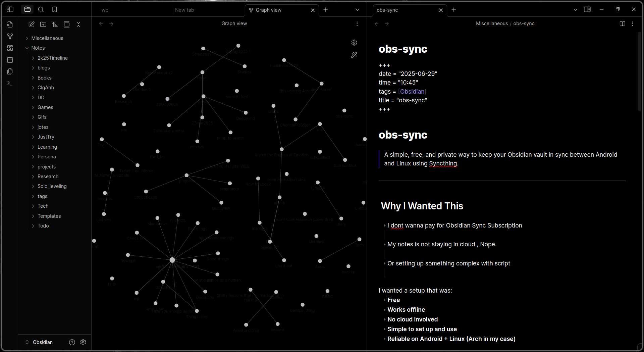Change file sort order
The image size is (644, 352).
click(55, 24)
